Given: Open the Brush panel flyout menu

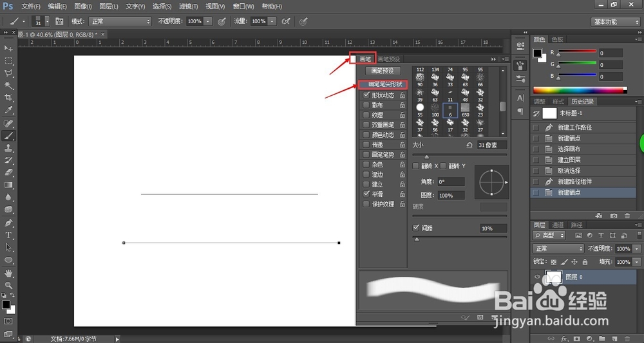Looking at the screenshot, I should pyautogui.click(x=506, y=59).
